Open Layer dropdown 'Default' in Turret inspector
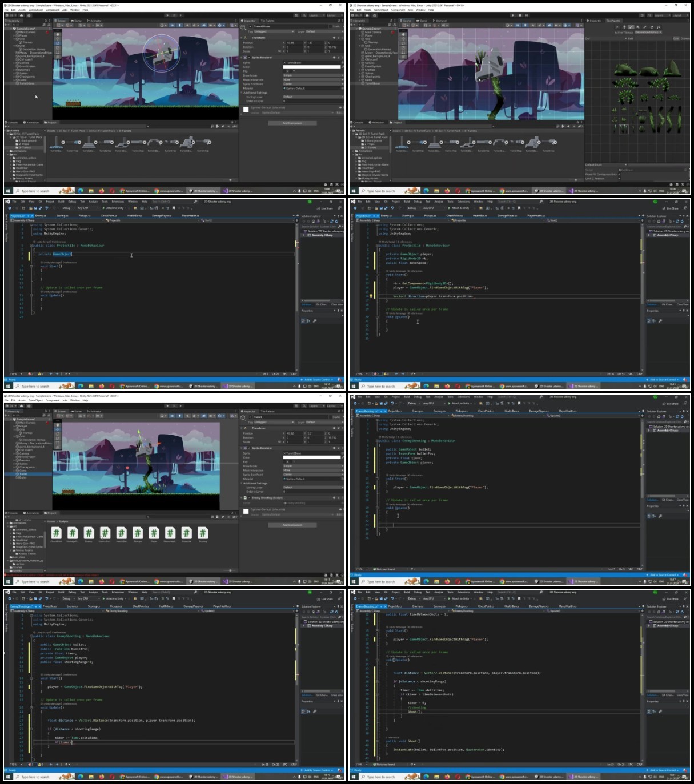This screenshot has width=694, height=784. pos(324,422)
